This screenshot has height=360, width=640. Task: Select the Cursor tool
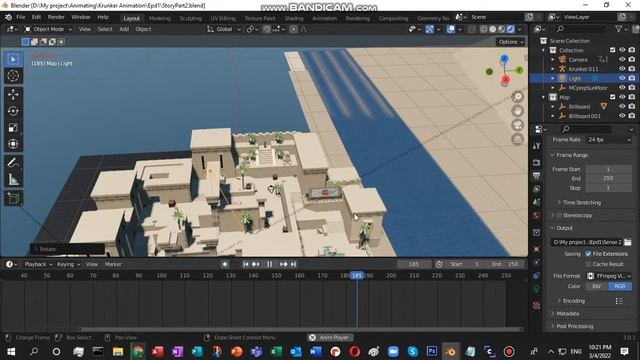pyautogui.click(x=13, y=76)
